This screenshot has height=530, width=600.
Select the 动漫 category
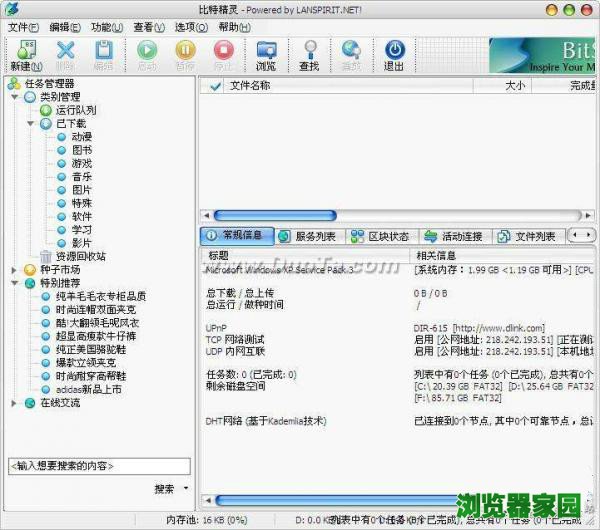[82, 137]
